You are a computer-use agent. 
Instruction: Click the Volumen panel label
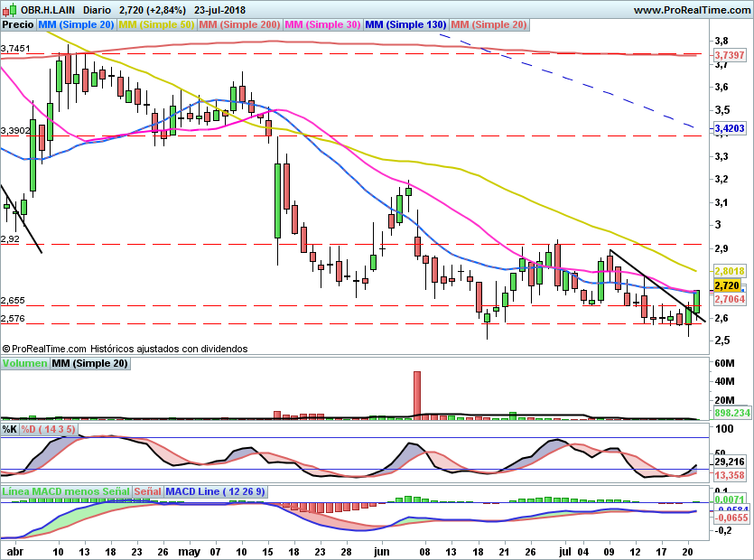(x=24, y=363)
